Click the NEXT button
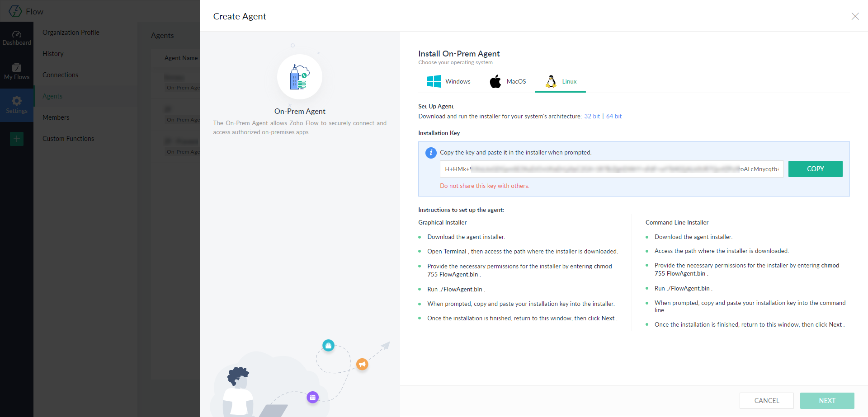Image resolution: width=868 pixels, height=417 pixels. coord(827,401)
